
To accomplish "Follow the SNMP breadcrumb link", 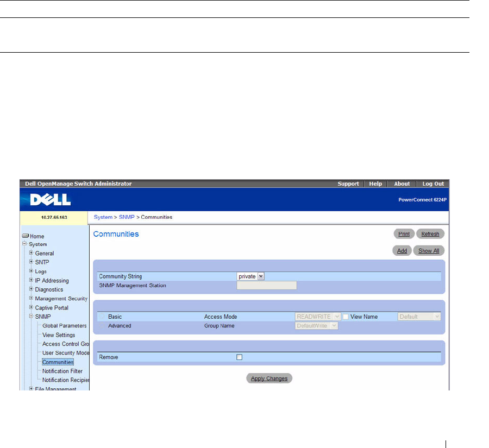I will click(127, 217).
